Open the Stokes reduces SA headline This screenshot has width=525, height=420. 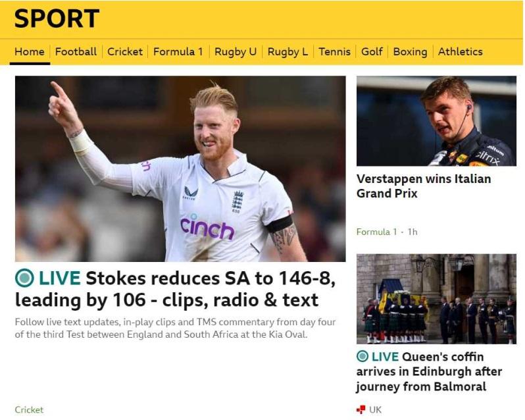[176, 289]
